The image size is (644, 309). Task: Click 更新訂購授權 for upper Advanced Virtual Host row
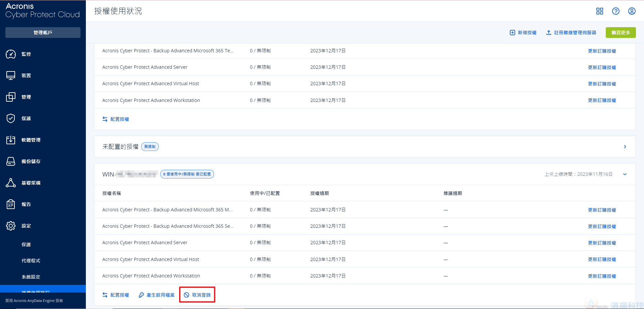(602, 84)
